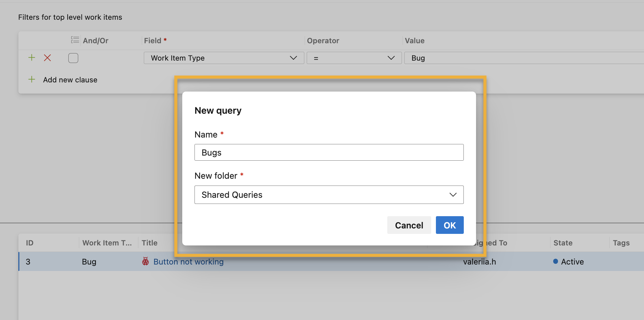Screen dimensions: 644x320
Task: Click the blue Active state dot
Action: (x=556, y=261)
